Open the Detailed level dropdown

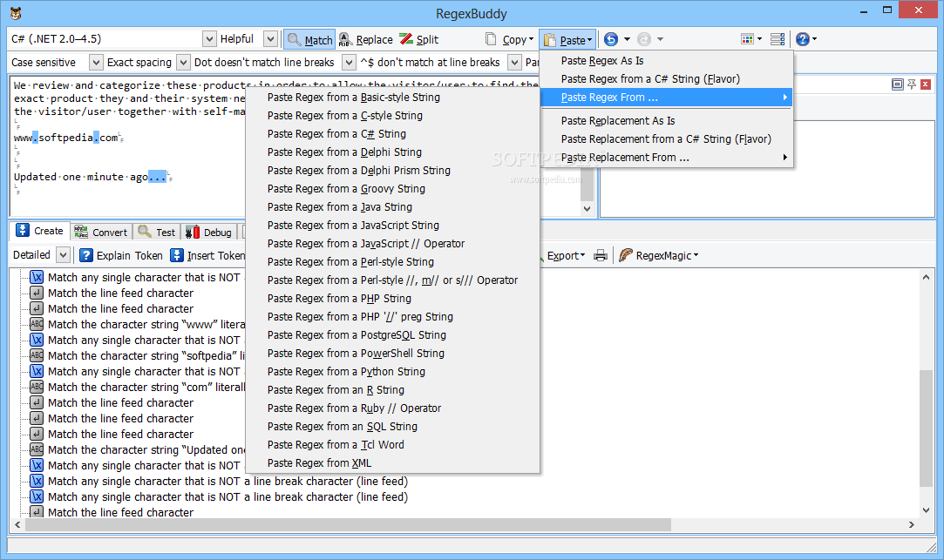tap(64, 255)
